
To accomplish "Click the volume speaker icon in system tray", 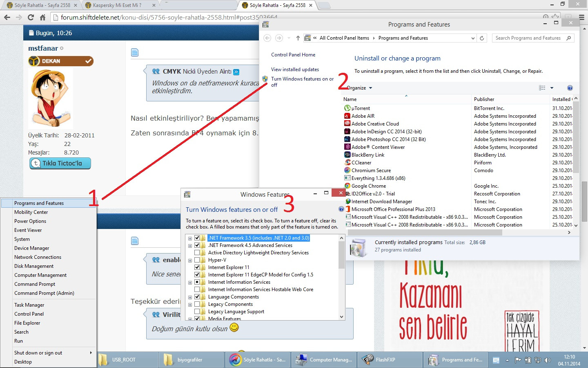I will [x=548, y=360].
